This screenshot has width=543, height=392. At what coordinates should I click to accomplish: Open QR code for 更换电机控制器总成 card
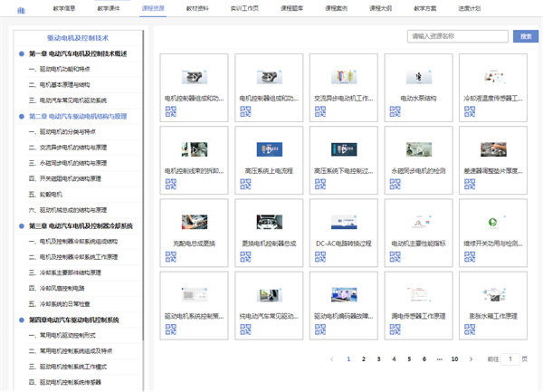click(x=245, y=256)
